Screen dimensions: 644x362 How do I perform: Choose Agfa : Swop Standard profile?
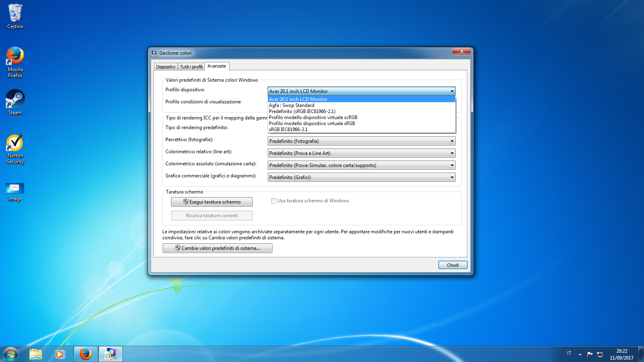point(361,105)
